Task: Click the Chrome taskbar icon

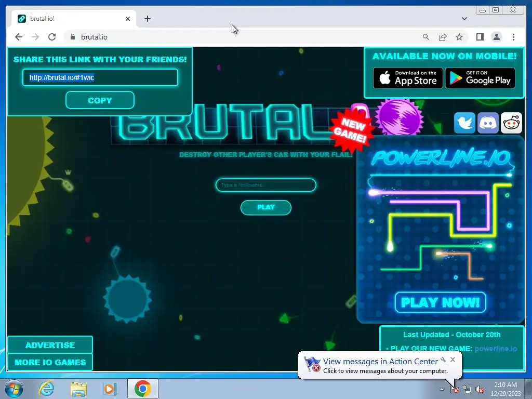Action: click(x=143, y=389)
